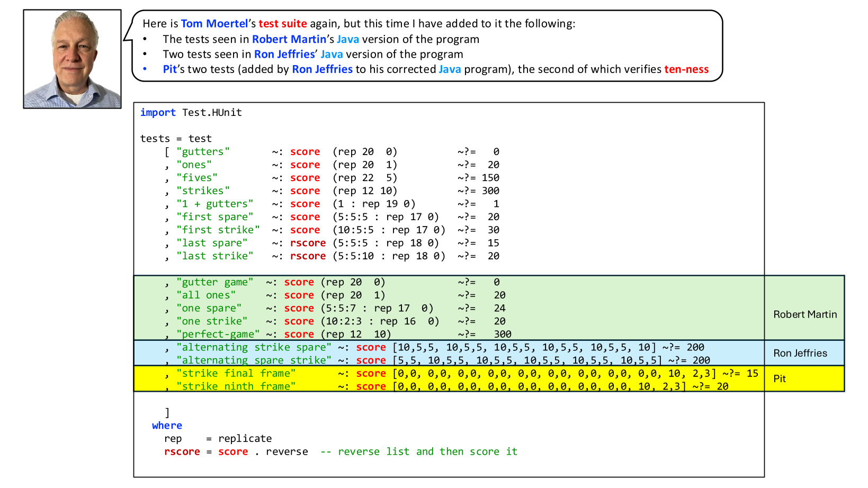Click the "strike final frame" test name
The image size is (868, 488).
click(236, 373)
